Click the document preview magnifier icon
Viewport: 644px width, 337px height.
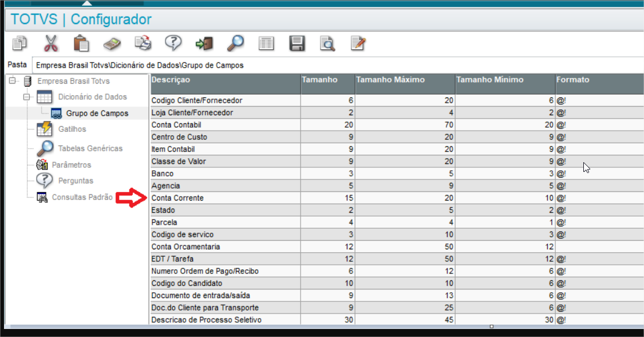click(x=327, y=43)
